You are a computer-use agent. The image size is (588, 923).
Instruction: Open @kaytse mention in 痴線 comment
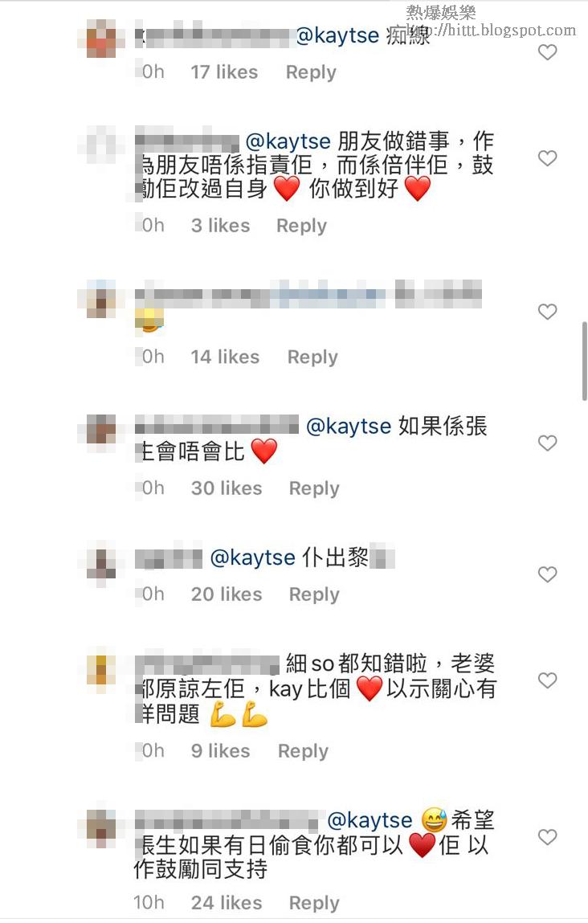337,35
